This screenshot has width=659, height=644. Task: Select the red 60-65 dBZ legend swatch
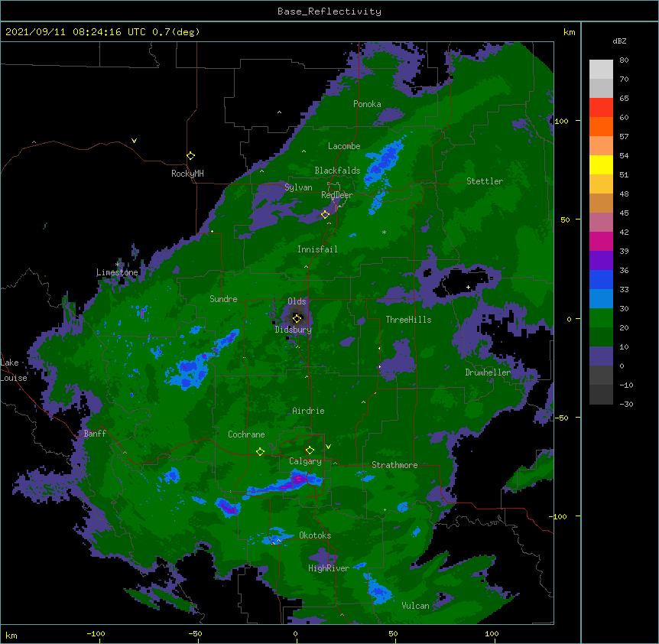(601, 108)
